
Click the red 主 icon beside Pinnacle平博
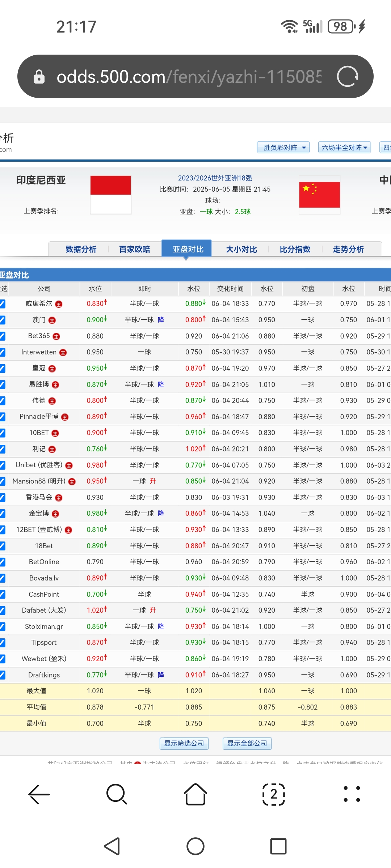point(65,417)
